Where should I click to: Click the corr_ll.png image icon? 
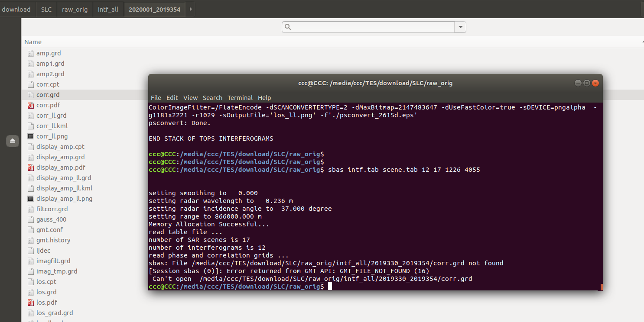pyautogui.click(x=30, y=136)
